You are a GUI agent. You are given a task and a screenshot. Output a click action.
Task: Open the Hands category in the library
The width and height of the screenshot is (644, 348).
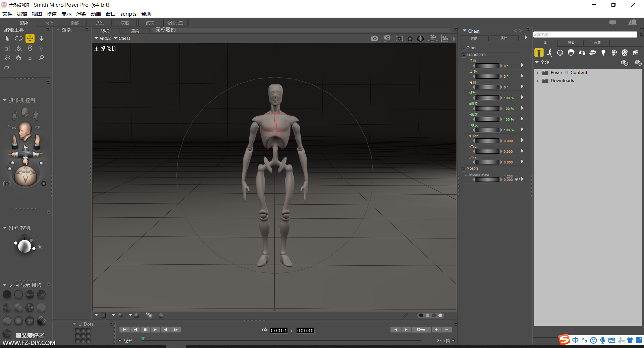[x=582, y=53]
